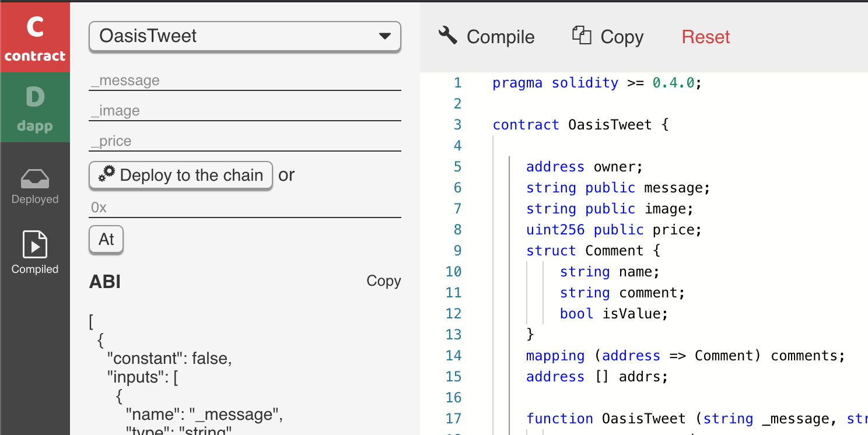868x435 pixels.
Task: Click the 0x address input field
Action: [x=245, y=208]
